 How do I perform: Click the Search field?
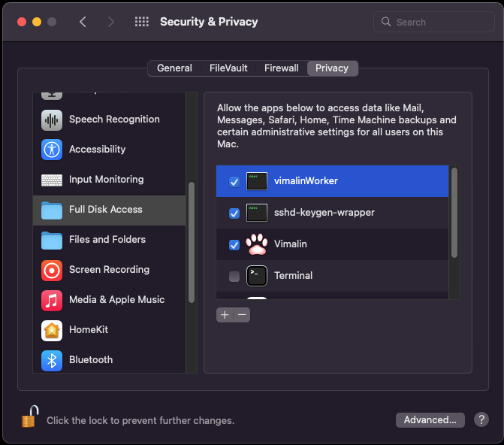pyautogui.click(x=434, y=22)
